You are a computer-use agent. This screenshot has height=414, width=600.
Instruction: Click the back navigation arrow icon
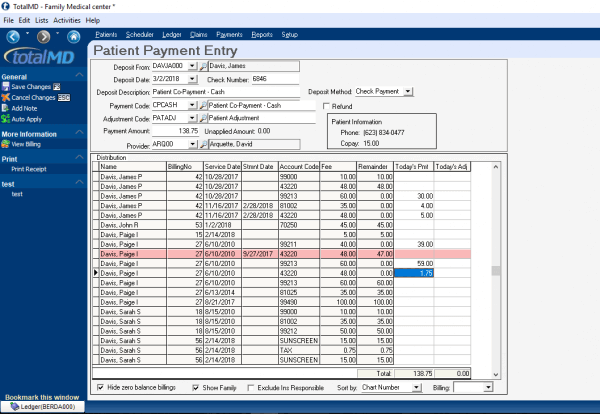(13, 37)
